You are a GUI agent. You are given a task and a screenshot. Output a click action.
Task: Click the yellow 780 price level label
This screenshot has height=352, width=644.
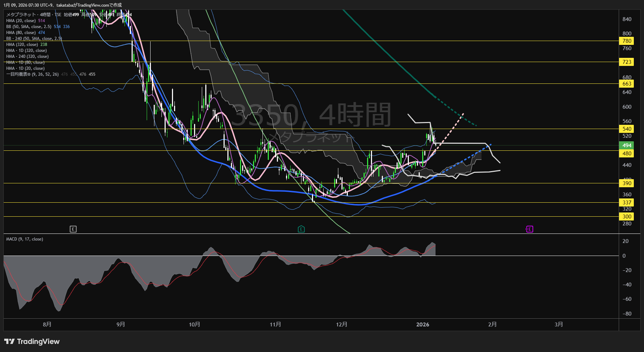tap(626, 41)
